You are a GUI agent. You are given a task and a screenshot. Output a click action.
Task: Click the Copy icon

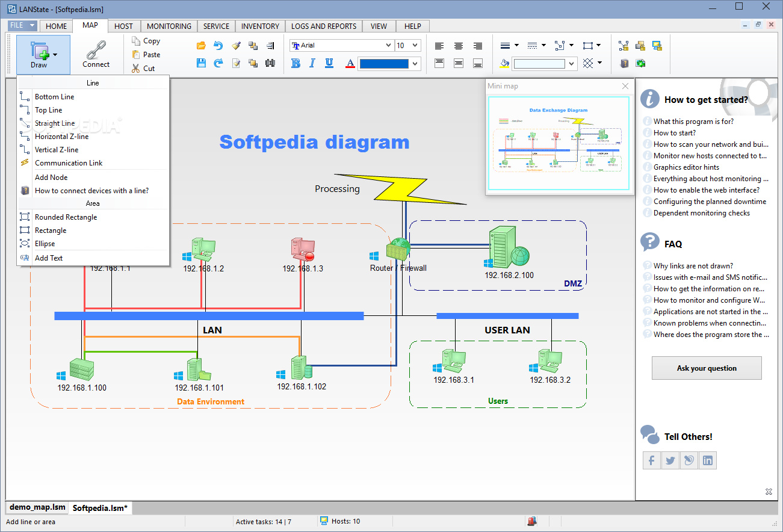pyautogui.click(x=136, y=41)
